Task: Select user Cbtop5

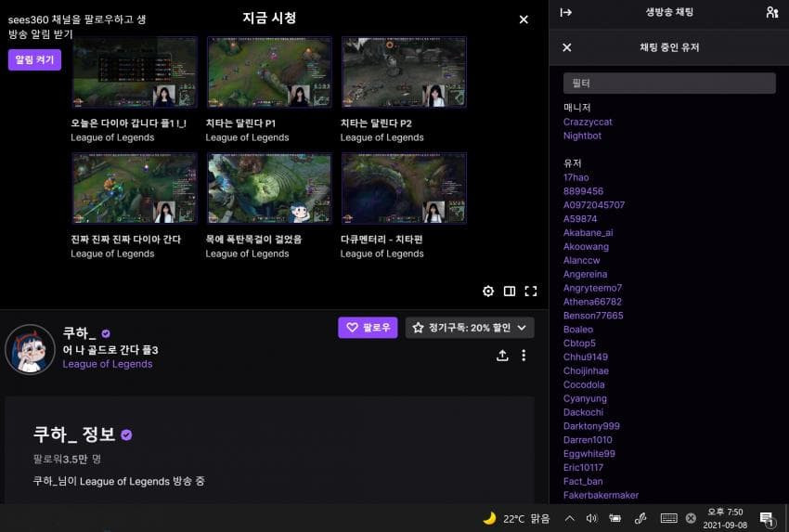Action: pos(579,344)
